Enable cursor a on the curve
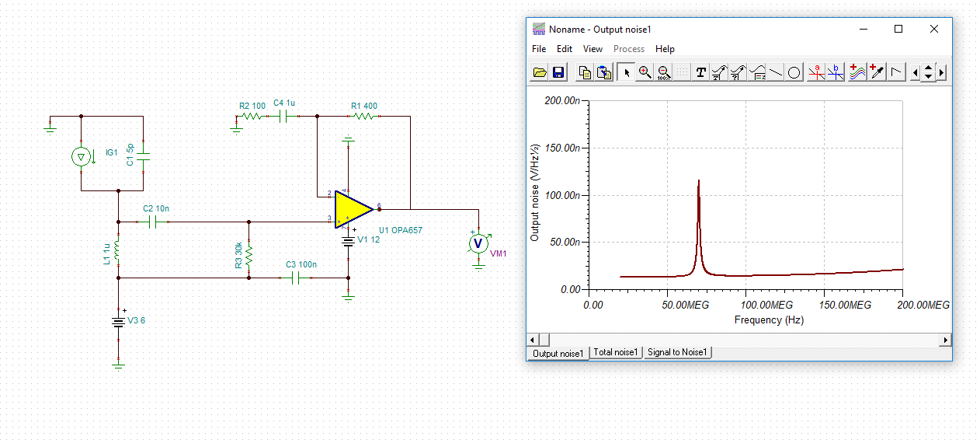The image size is (980, 440). tap(816, 72)
